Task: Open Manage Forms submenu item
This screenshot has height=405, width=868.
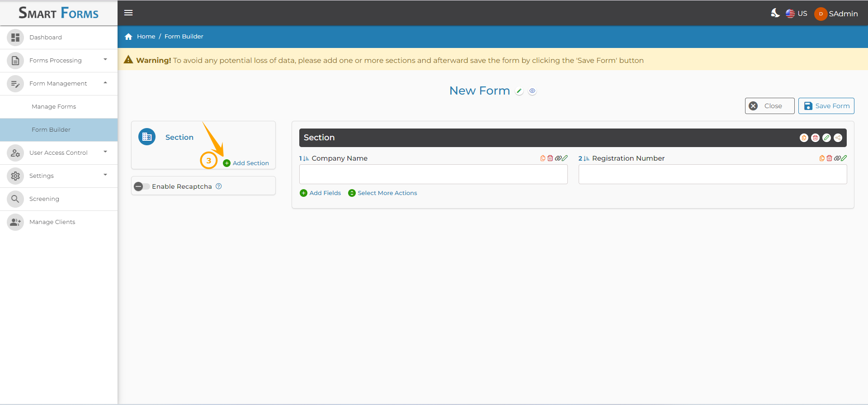Action: pyautogui.click(x=59, y=107)
